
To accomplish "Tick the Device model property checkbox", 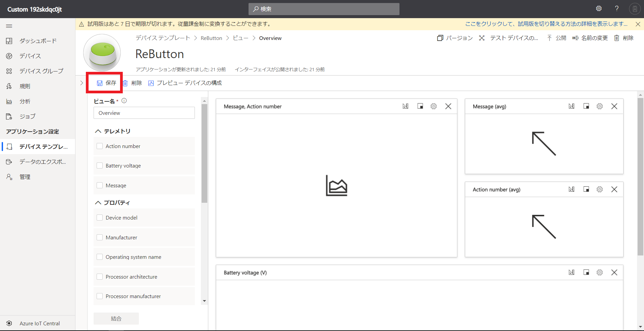I will pos(100,218).
